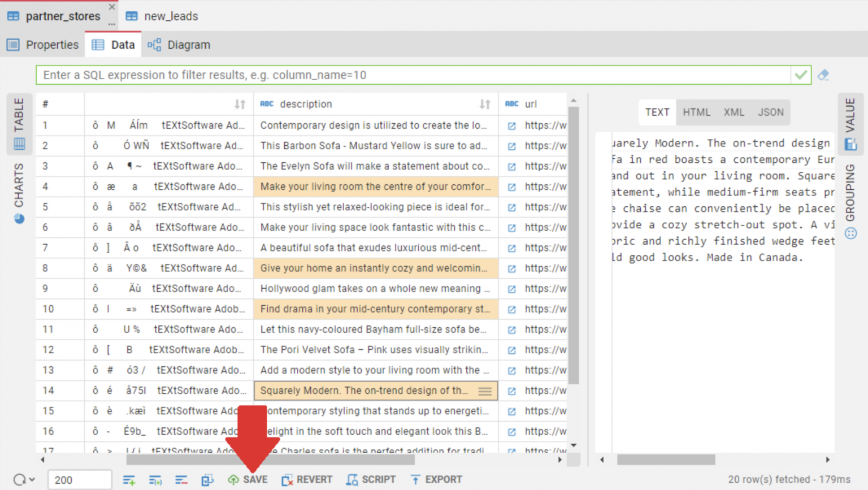Clear the filter with the eraser icon
Viewport: 868px width, 490px height.
pos(823,75)
